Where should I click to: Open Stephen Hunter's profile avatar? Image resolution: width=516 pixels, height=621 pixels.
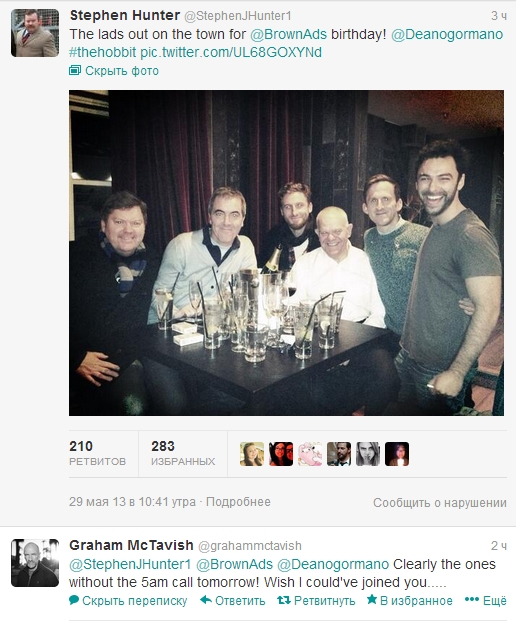pos(35,33)
